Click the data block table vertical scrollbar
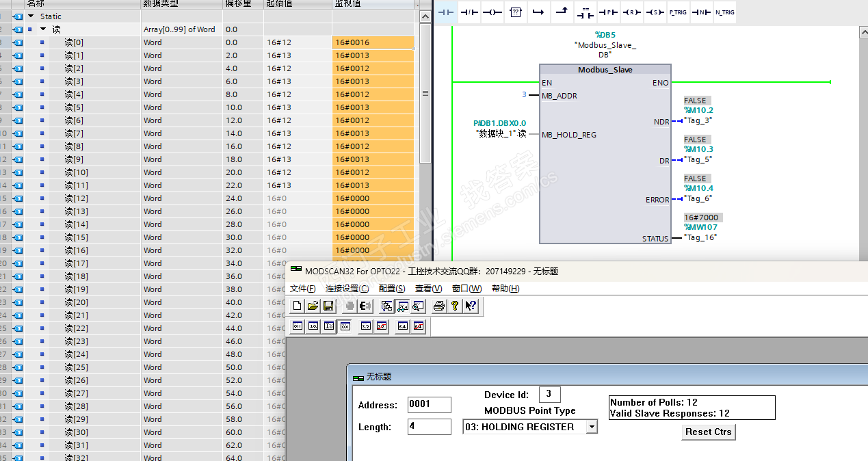 (425, 93)
